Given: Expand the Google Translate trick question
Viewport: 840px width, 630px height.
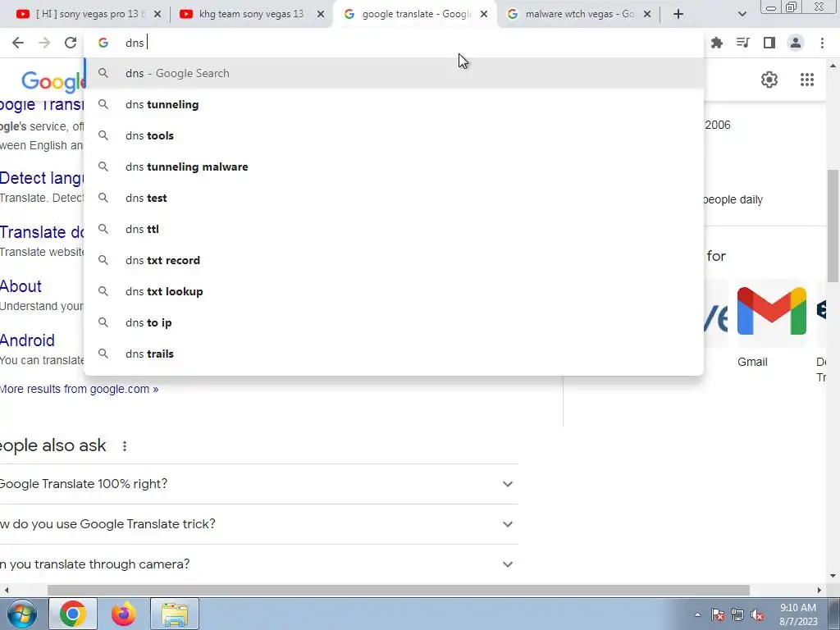Looking at the screenshot, I should pyautogui.click(x=257, y=524).
